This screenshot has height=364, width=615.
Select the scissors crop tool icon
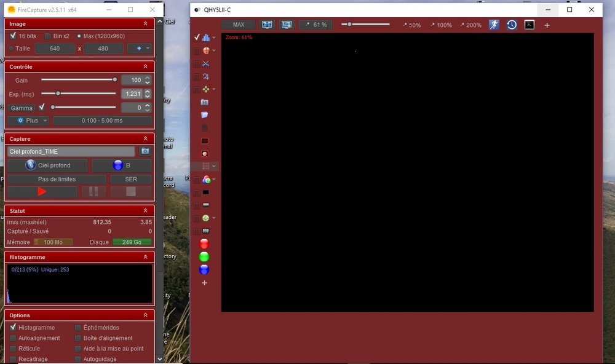pyautogui.click(x=205, y=63)
